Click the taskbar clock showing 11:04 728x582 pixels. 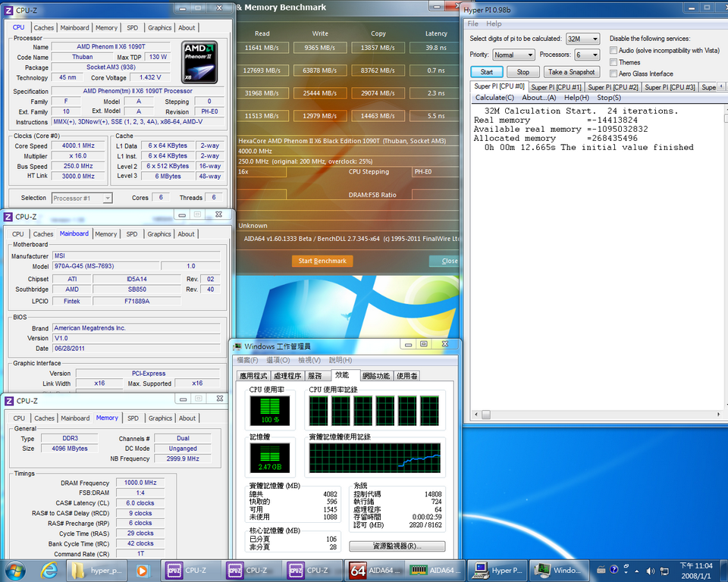click(x=696, y=571)
